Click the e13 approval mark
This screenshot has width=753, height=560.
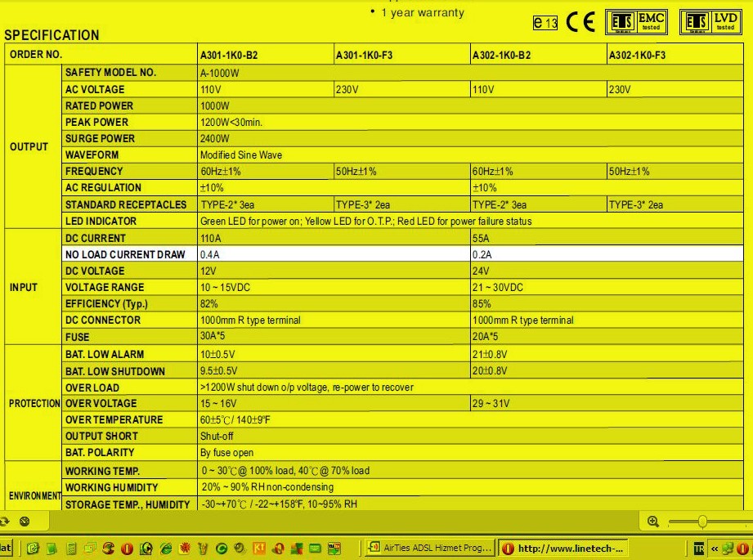click(545, 23)
